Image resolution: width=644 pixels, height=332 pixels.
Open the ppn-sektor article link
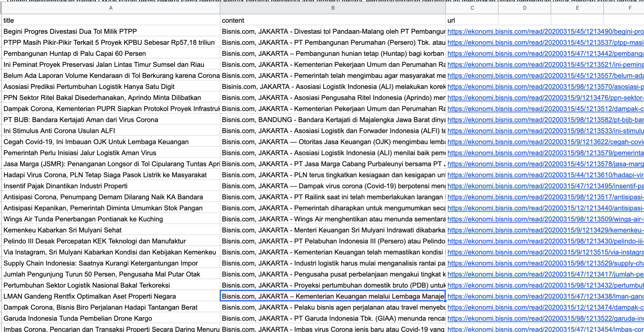click(546, 98)
